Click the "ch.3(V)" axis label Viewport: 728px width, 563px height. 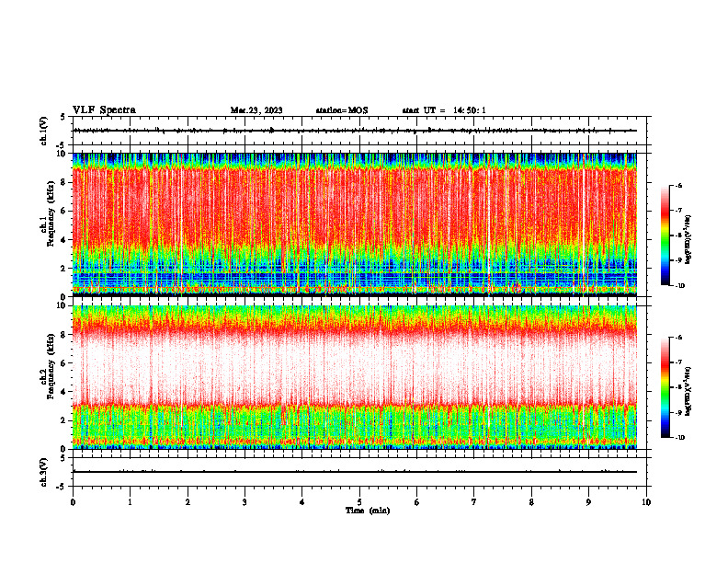pos(44,472)
